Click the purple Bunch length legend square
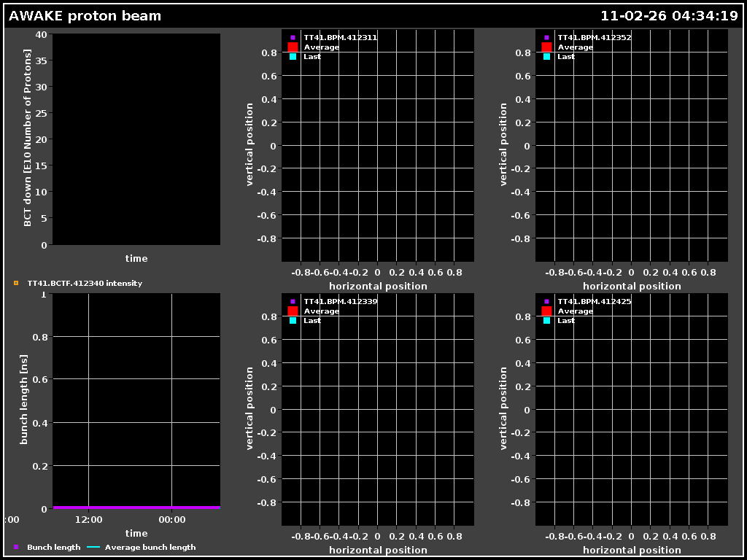 pos(16,547)
